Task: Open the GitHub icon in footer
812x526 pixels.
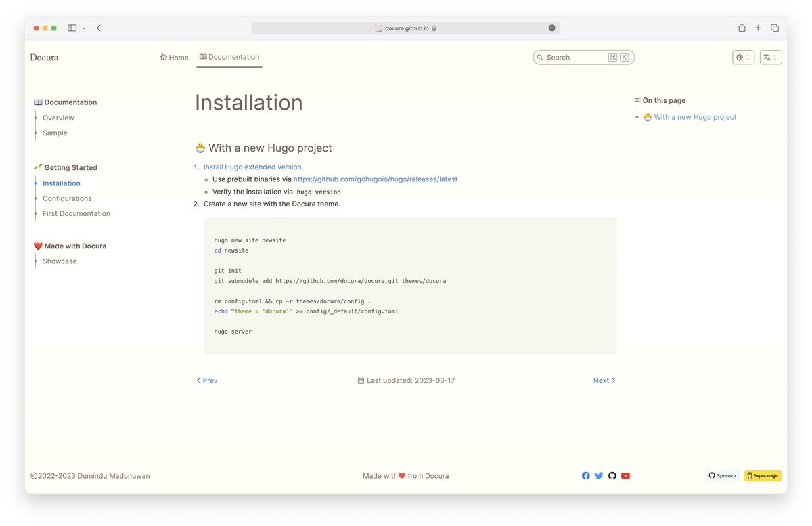Action: tap(612, 476)
